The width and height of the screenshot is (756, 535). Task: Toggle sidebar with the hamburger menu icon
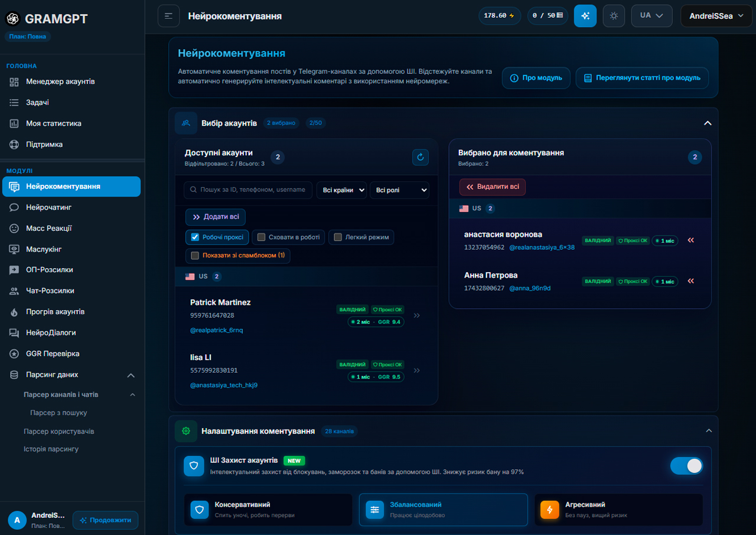coord(168,16)
